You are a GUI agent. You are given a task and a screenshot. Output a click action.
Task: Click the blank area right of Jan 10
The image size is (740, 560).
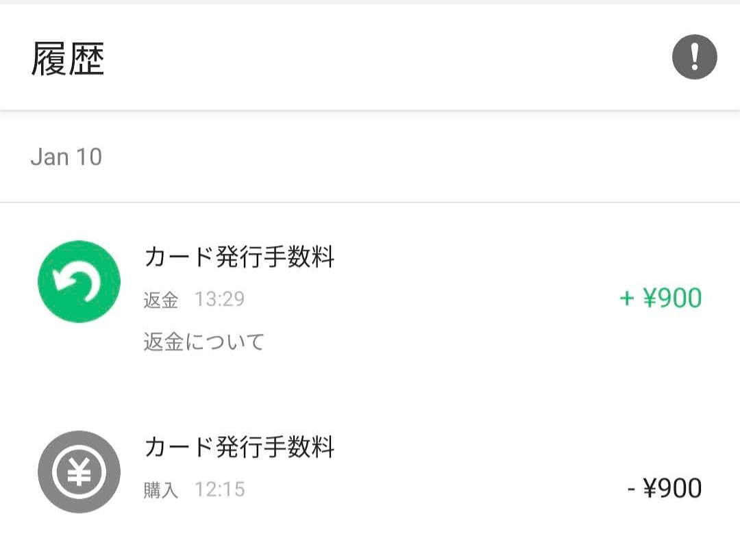coord(411,157)
